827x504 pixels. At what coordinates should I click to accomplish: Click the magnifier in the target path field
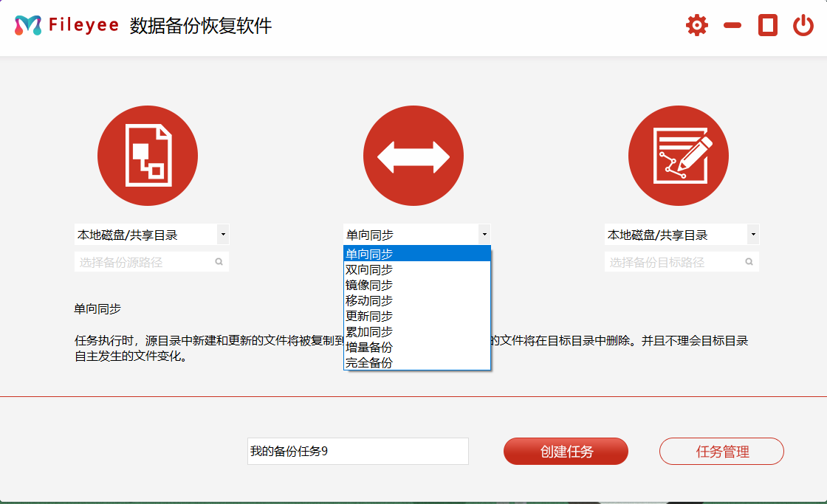(748, 261)
